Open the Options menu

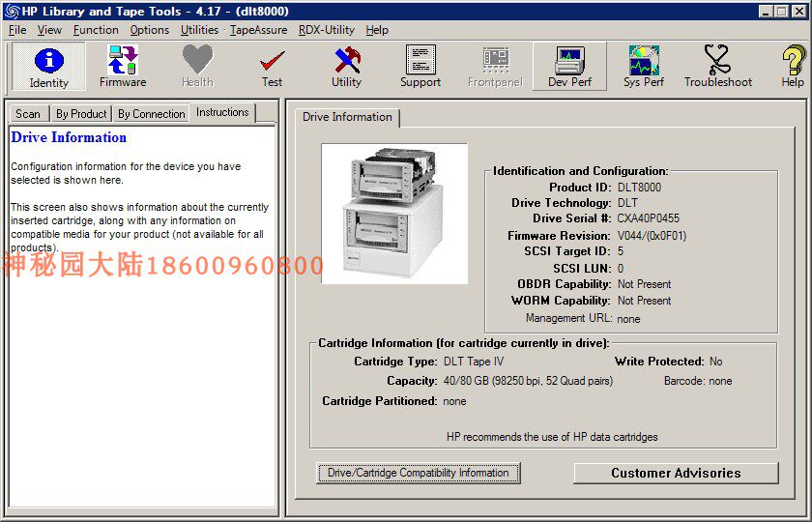click(x=149, y=30)
